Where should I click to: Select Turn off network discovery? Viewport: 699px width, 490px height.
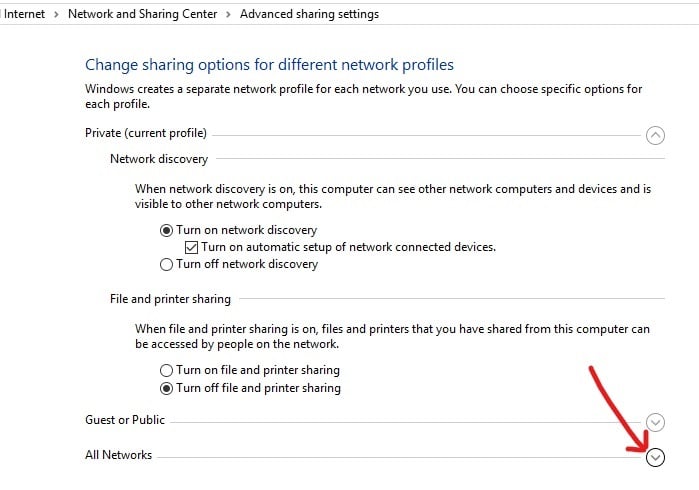click(x=167, y=264)
